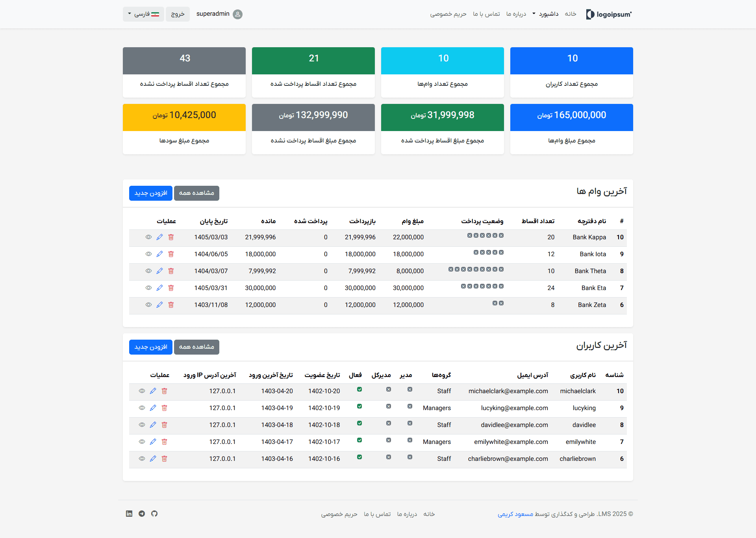
Task: Click تماس با ما link in footer
Action: tap(377, 514)
